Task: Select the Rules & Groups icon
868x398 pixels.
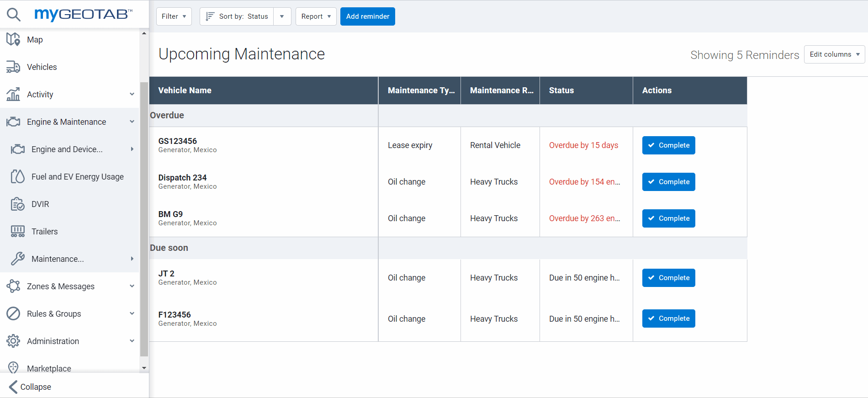Action: pos(13,314)
